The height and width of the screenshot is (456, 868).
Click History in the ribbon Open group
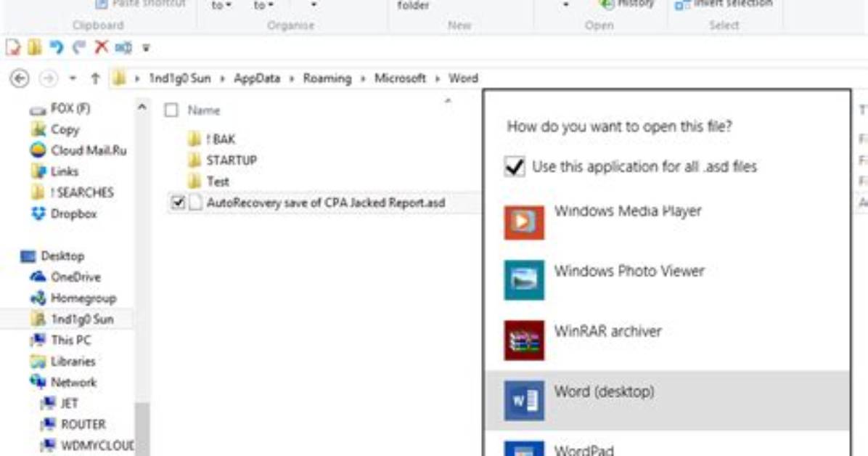click(627, 4)
